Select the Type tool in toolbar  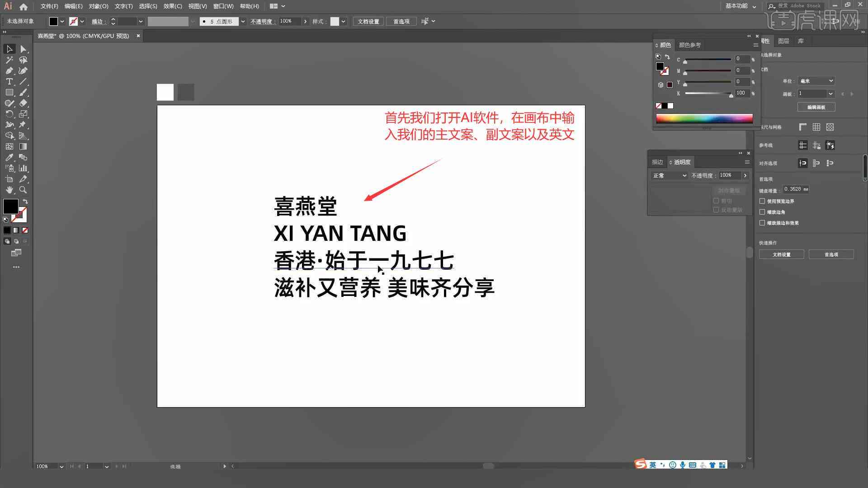click(x=8, y=82)
